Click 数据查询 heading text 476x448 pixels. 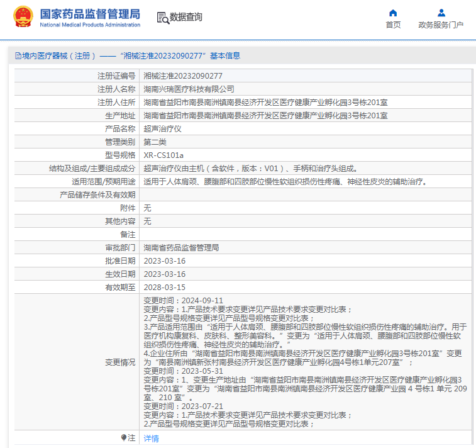[185, 17]
